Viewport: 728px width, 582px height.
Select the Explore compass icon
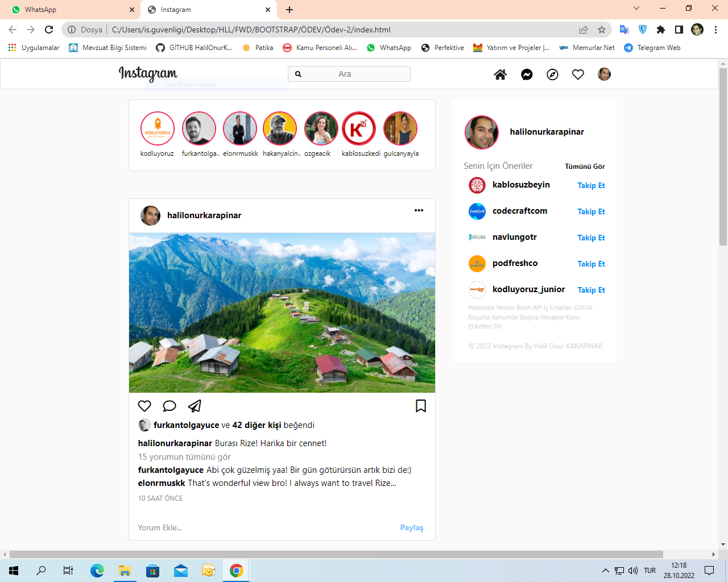pyautogui.click(x=552, y=74)
